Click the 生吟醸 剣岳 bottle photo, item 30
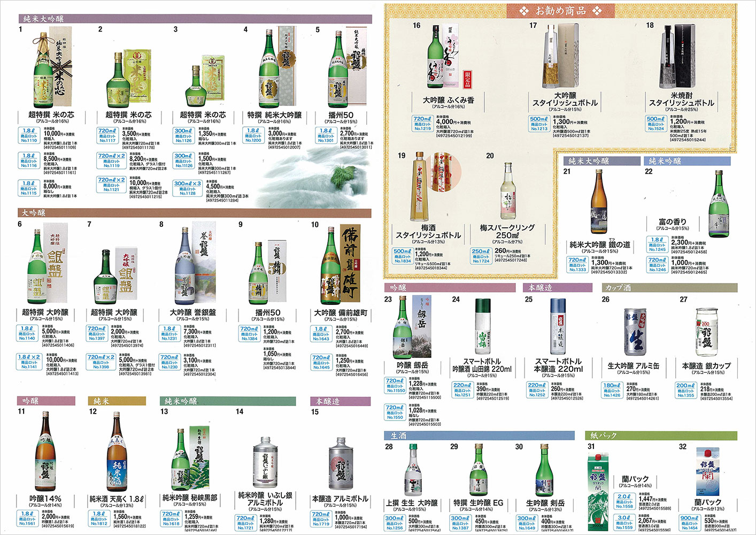This screenshot has width=756, height=535. [x=544, y=470]
